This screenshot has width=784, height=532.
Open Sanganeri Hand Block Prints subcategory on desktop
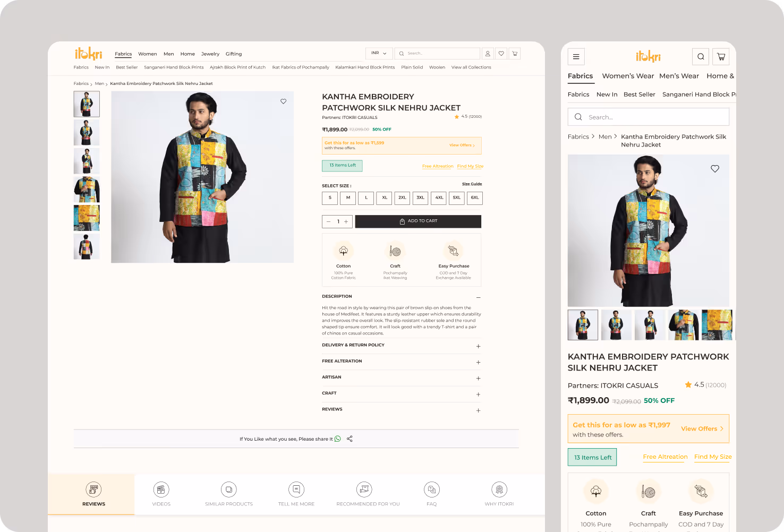[174, 67]
